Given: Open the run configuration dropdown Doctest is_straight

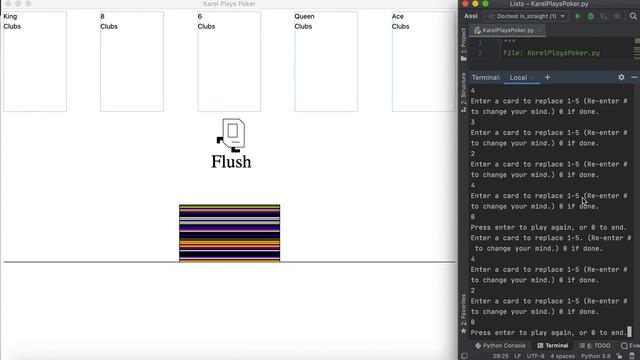Looking at the screenshot, I should [527, 16].
